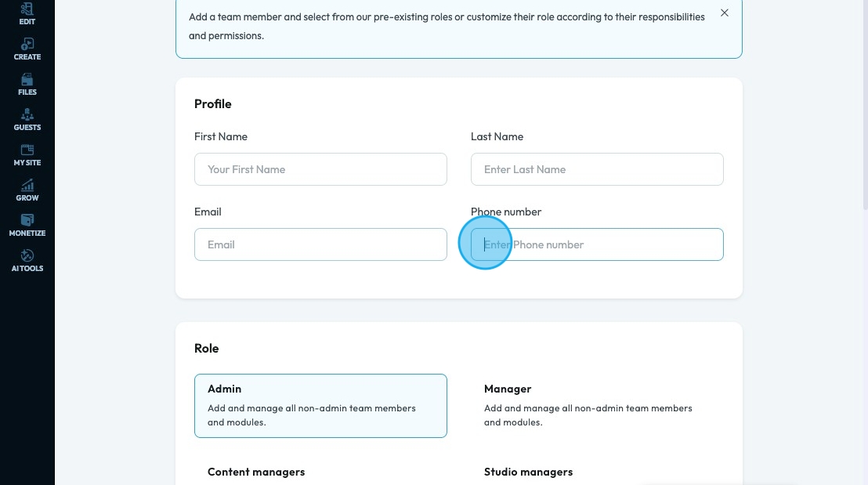Dismiss the team member info banner
The image size is (868, 485).
point(725,13)
